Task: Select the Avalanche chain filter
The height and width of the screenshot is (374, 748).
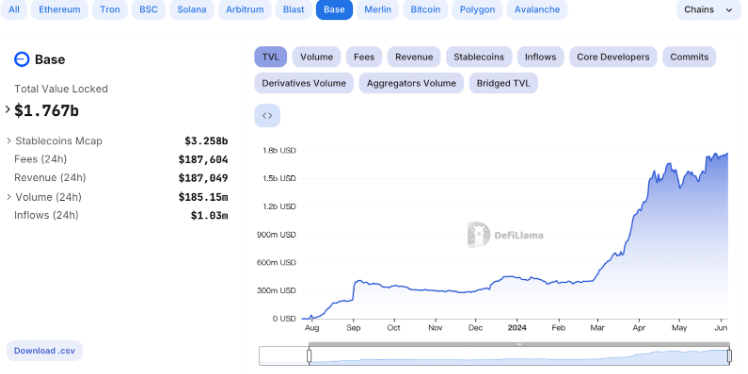Action: (x=537, y=10)
